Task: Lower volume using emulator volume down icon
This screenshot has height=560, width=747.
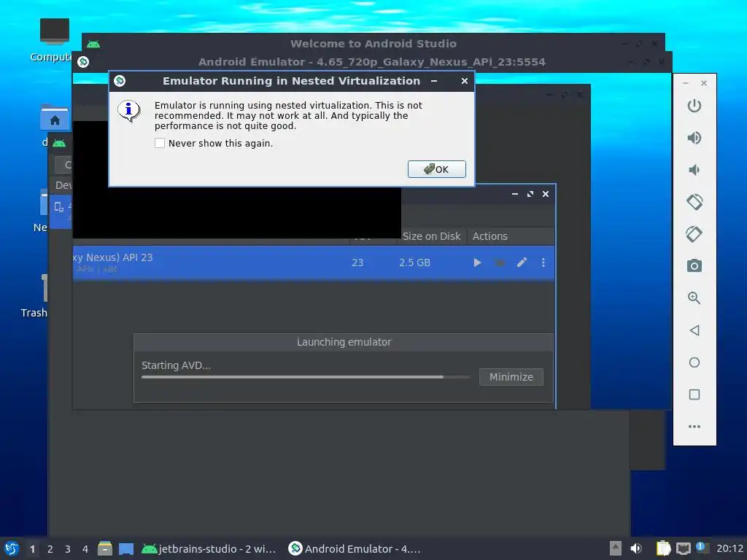Action: (694, 170)
